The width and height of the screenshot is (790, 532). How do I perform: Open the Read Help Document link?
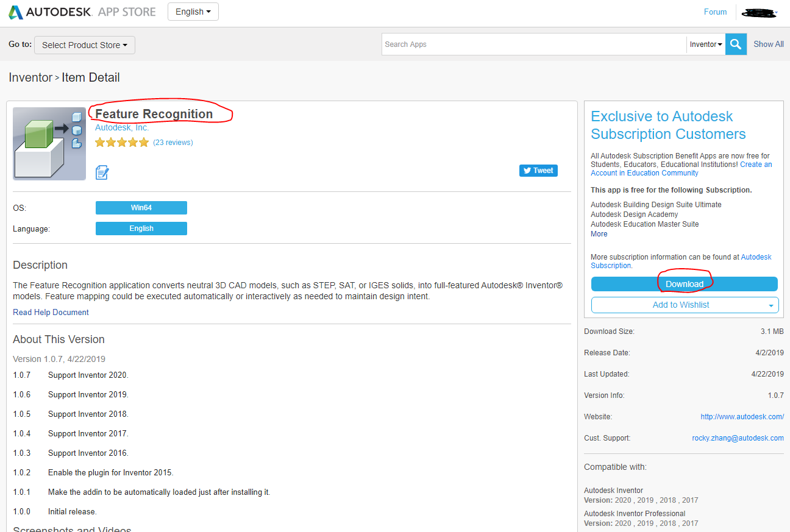(x=51, y=312)
